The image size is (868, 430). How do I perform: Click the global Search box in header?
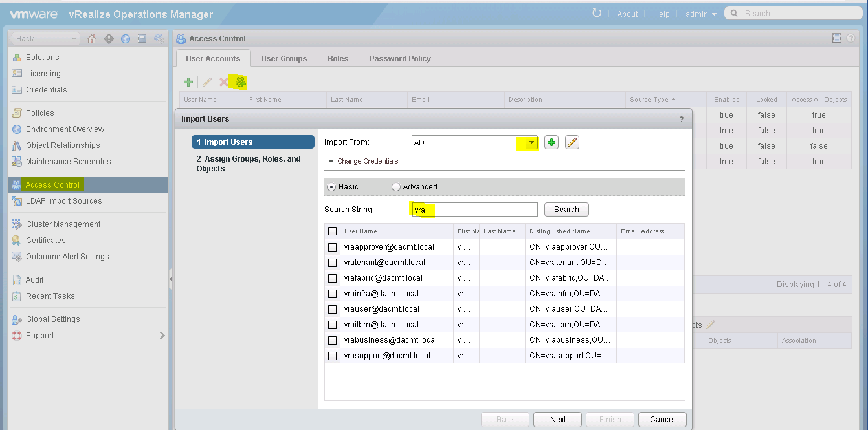[x=793, y=13]
